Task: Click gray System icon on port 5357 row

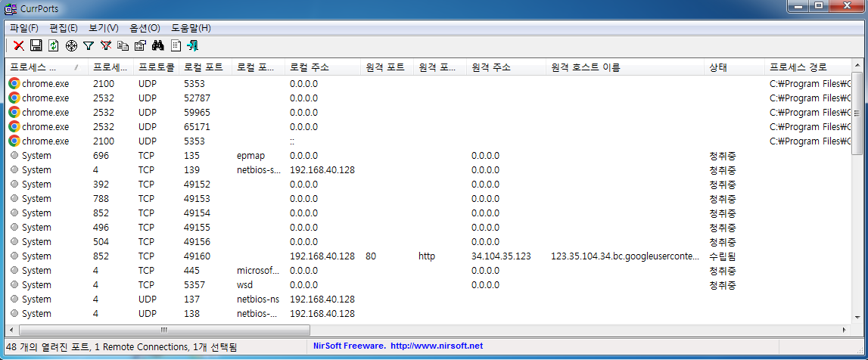Action: point(14,285)
